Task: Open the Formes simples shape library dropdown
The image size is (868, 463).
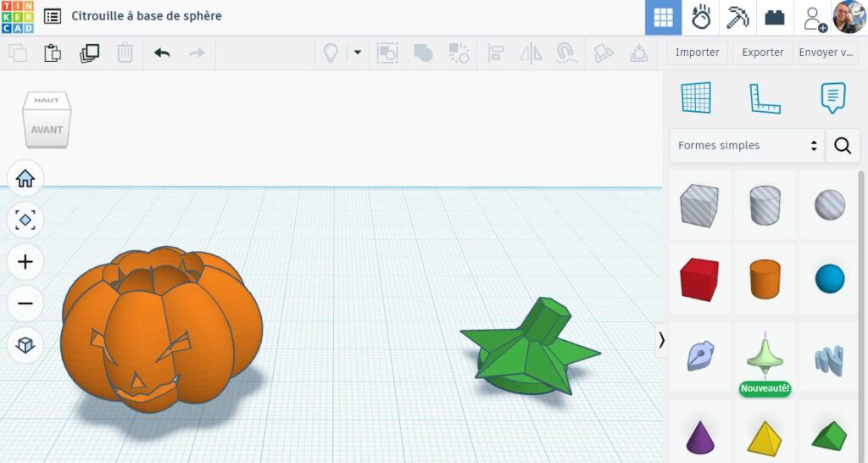Action: [747, 146]
